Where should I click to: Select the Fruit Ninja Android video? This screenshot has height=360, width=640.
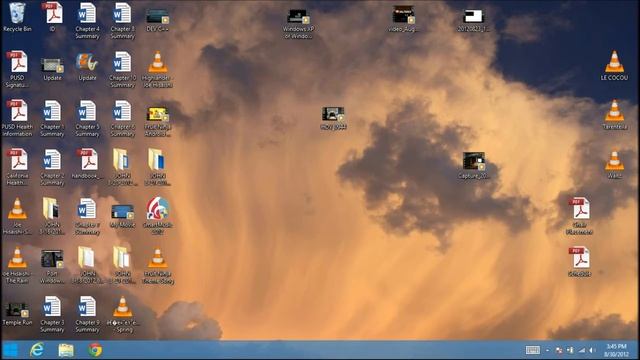(158, 121)
